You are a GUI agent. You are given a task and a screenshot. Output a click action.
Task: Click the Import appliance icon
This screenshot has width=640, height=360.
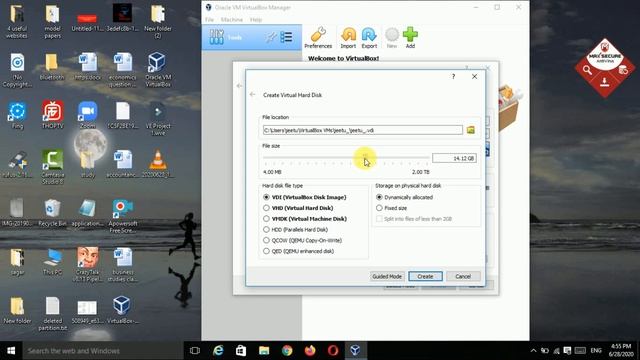[348, 38]
